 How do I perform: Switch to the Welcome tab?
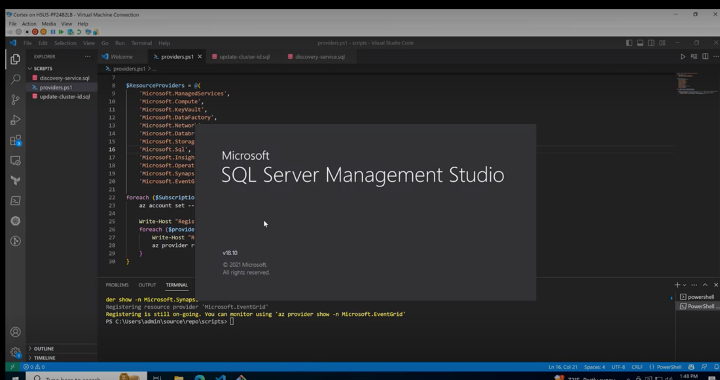(122, 57)
